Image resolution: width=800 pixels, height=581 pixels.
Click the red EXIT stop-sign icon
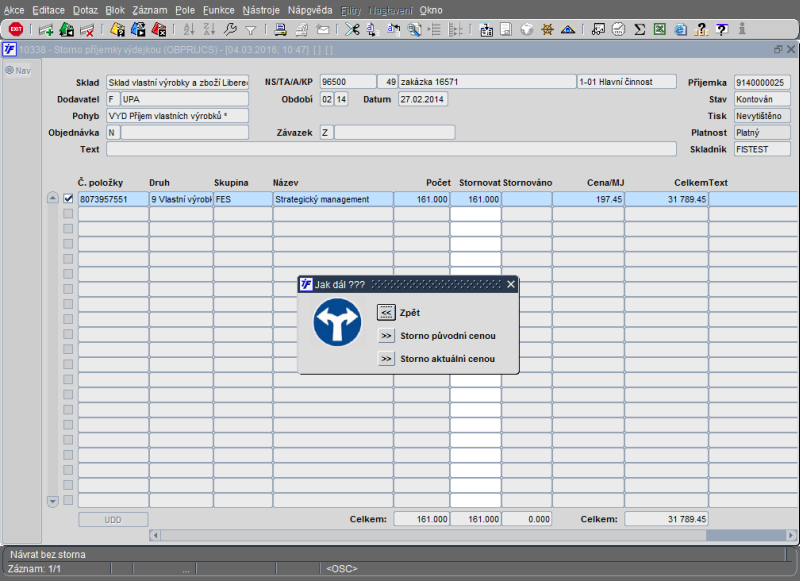(x=16, y=29)
